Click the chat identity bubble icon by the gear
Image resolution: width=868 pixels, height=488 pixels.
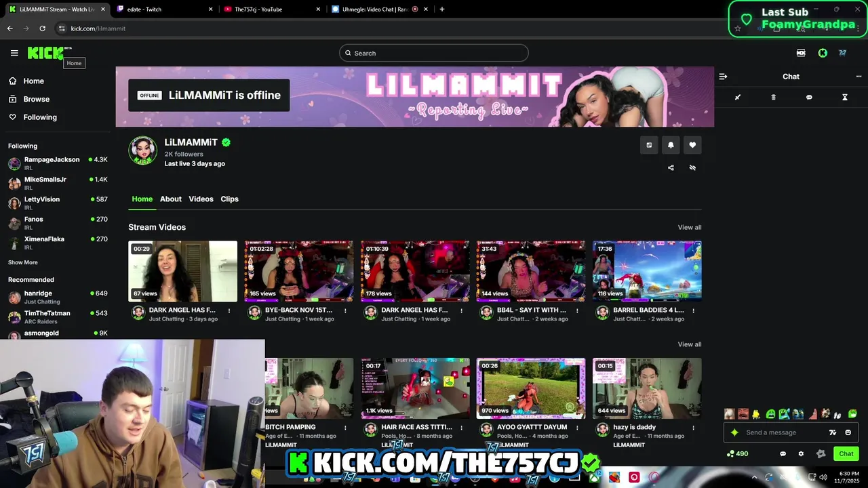click(x=783, y=454)
